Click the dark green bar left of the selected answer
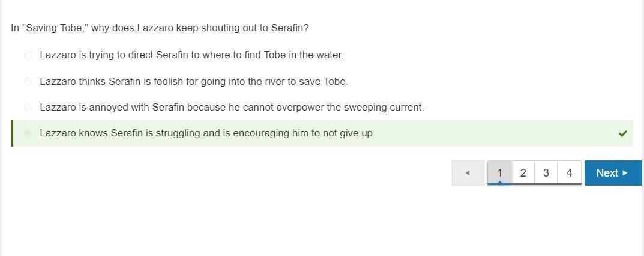Screen dimensions: 644x256 click(x=13, y=133)
